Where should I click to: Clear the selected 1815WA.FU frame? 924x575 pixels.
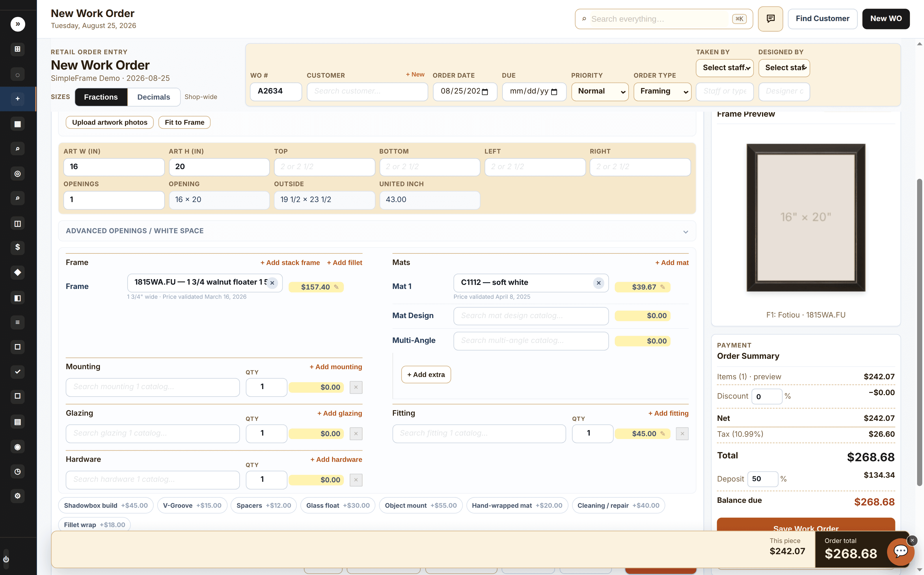coord(272,283)
